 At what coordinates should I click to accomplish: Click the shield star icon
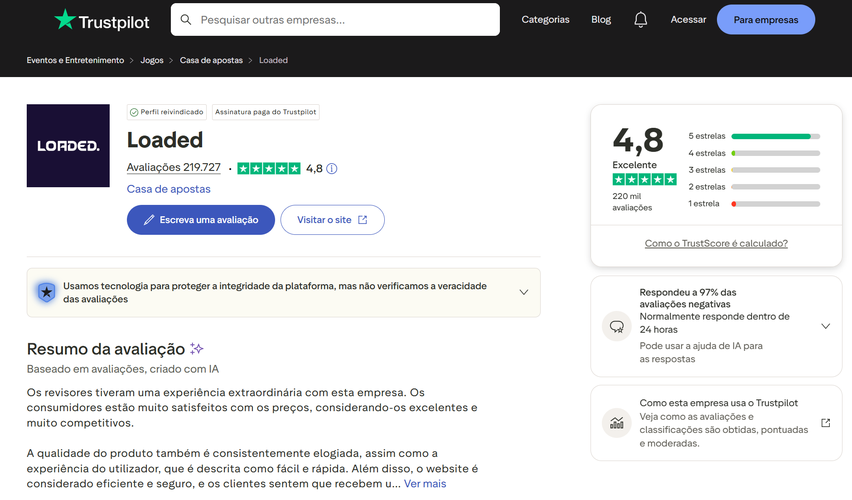pos(47,292)
